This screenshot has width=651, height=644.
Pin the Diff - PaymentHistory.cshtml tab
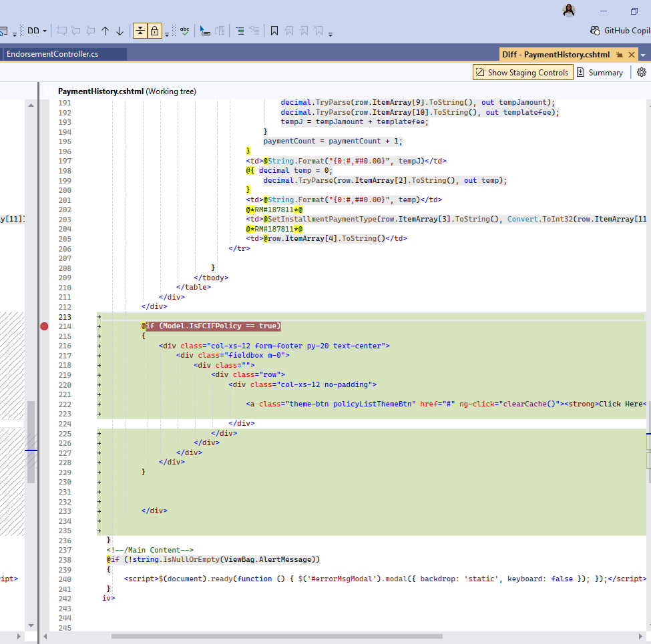point(620,55)
